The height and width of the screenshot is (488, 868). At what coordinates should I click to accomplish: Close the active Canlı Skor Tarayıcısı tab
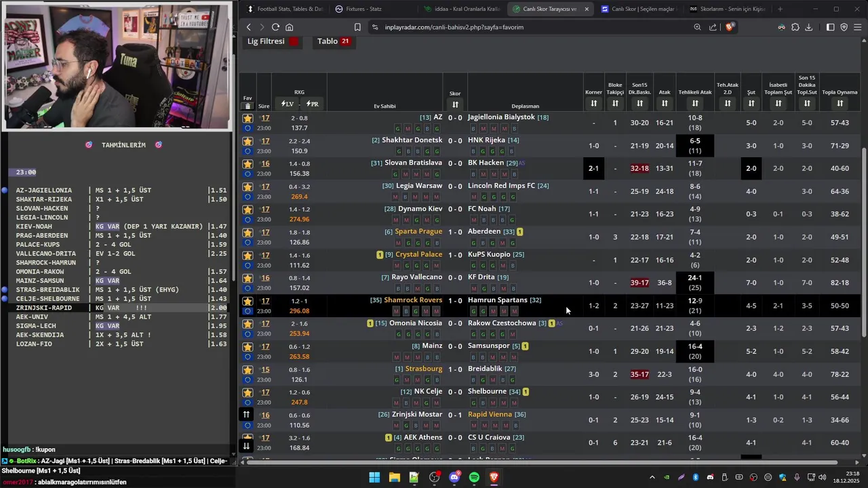[587, 9]
